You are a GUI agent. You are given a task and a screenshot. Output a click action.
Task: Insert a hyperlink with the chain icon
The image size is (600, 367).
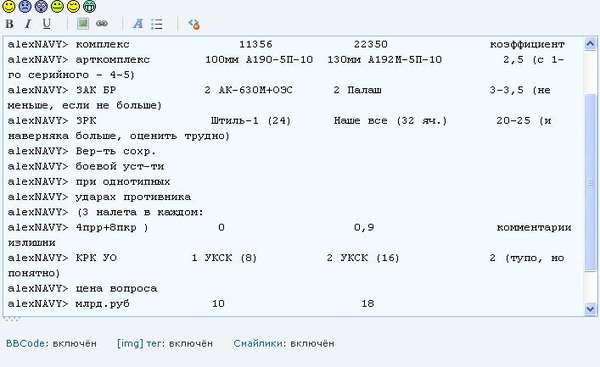102,24
